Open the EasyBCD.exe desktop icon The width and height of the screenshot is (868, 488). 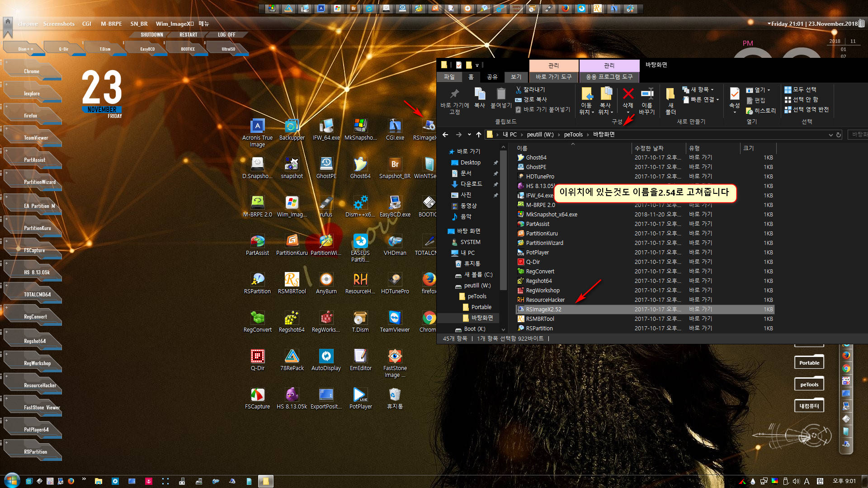pyautogui.click(x=395, y=206)
